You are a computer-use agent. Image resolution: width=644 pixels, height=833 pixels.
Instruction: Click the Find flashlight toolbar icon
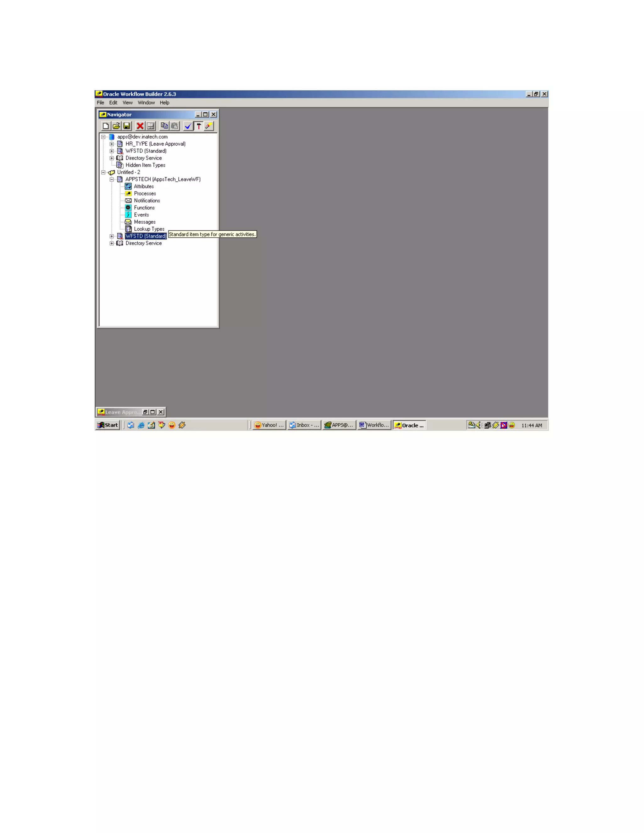[209, 126]
